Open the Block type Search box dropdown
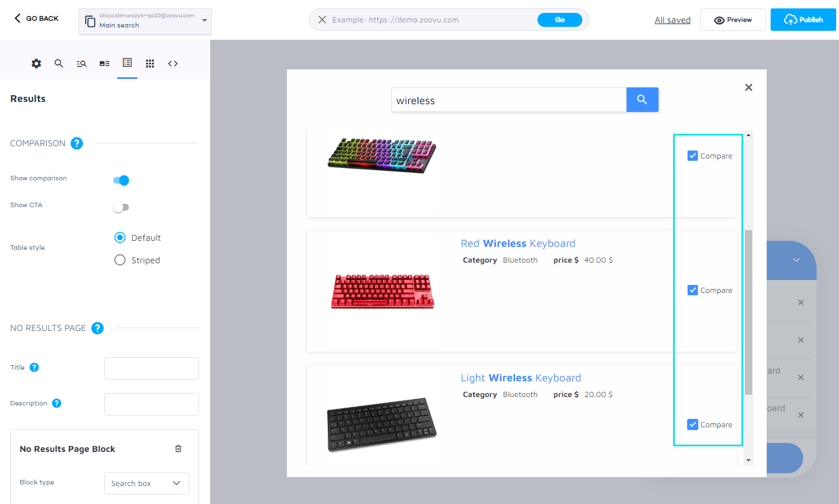 [x=147, y=483]
